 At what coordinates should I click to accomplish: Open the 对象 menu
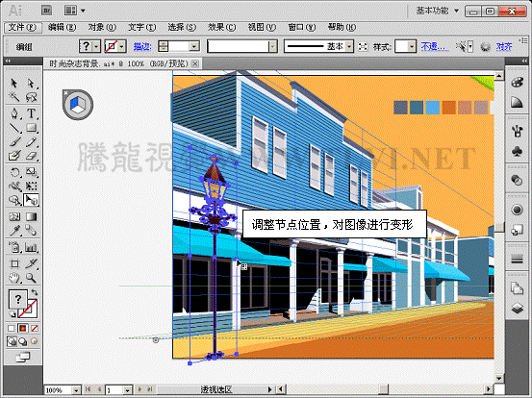pos(102,27)
